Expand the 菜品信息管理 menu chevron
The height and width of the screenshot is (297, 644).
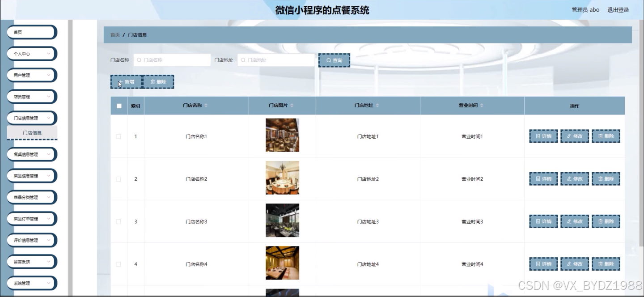pyautogui.click(x=49, y=175)
